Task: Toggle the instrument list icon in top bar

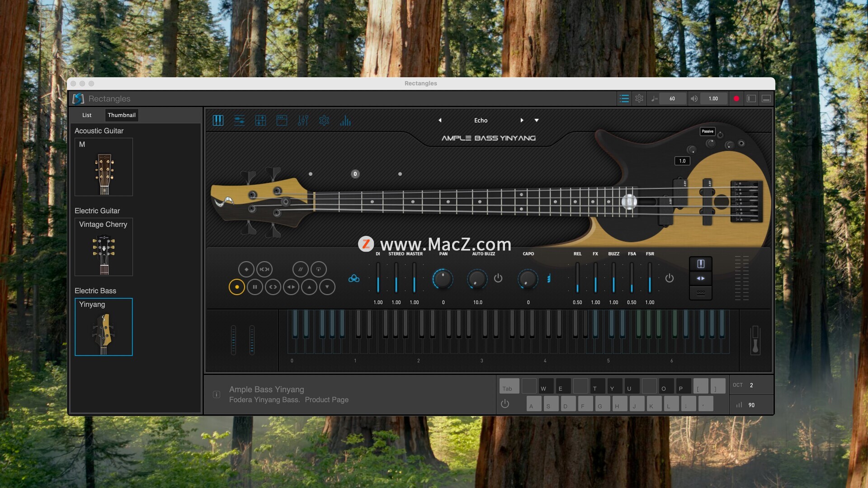Action: click(x=624, y=99)
